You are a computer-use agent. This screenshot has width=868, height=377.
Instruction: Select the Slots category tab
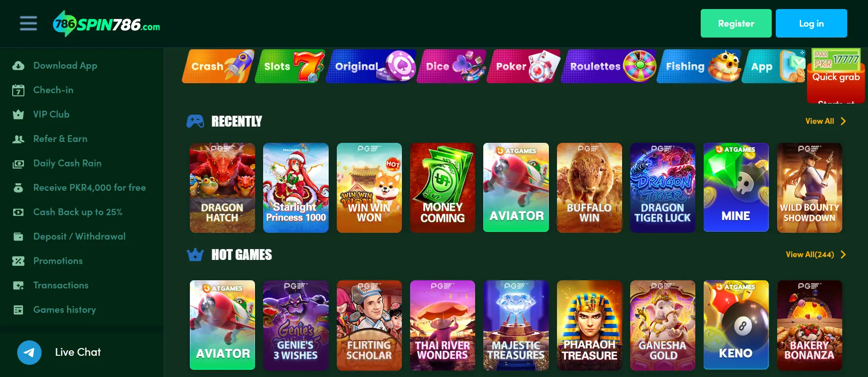[x=290, y=66]
